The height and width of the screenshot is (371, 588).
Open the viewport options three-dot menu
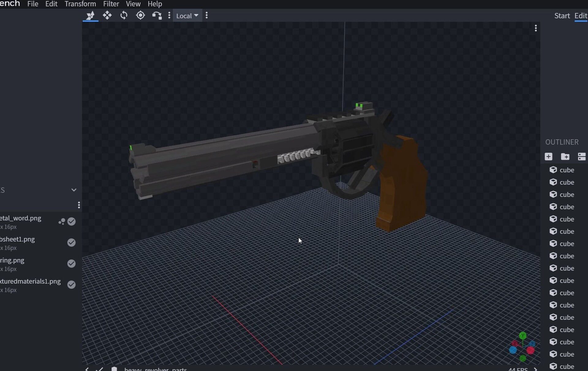536,28
